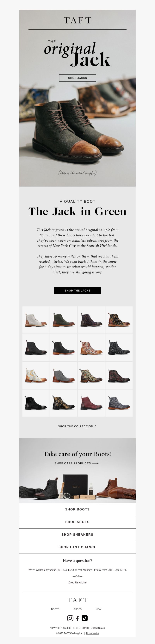The image size is (155, 644).
Task: Click the SHOP JACKS outlined button
Action: (x=77, y=78)
